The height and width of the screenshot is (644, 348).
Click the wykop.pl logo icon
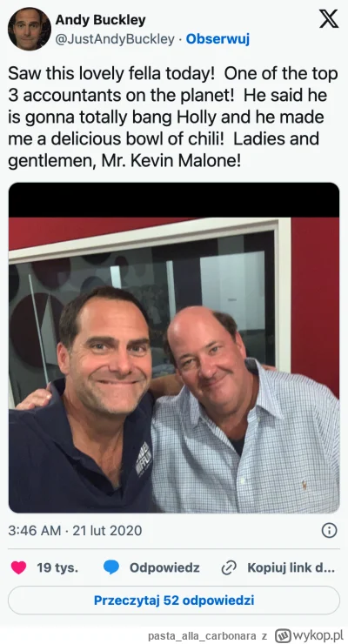pos(283,636)
